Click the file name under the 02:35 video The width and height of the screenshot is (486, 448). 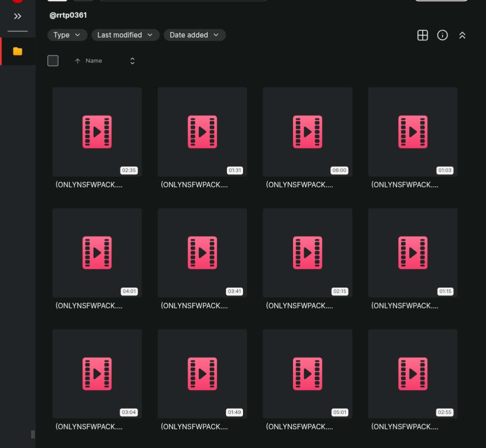[89, 185]
